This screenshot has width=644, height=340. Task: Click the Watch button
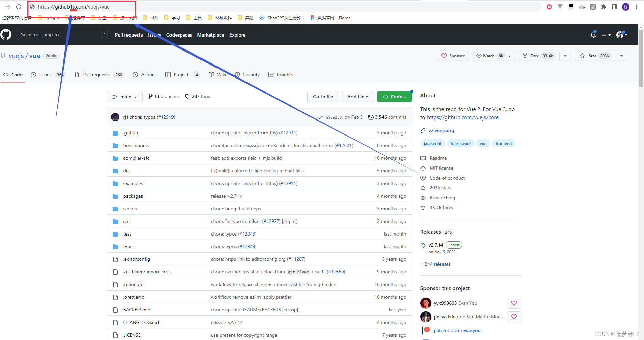493,56
